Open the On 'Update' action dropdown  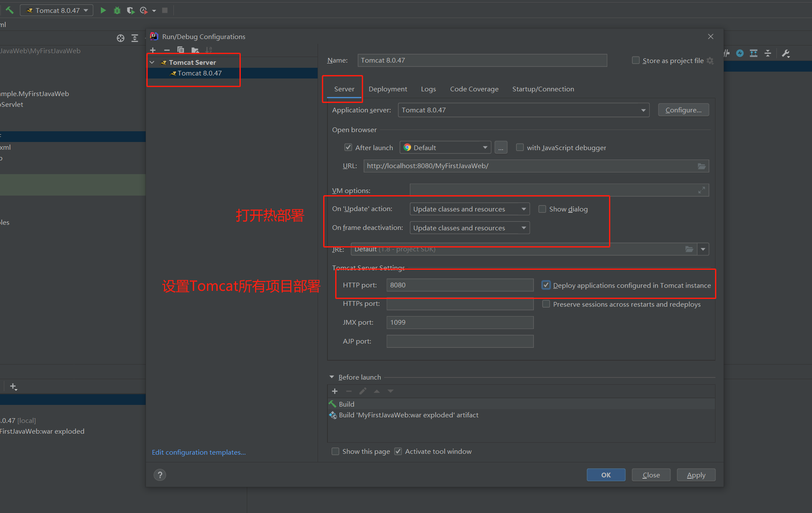pyautogui.click(x=470, y=209)
